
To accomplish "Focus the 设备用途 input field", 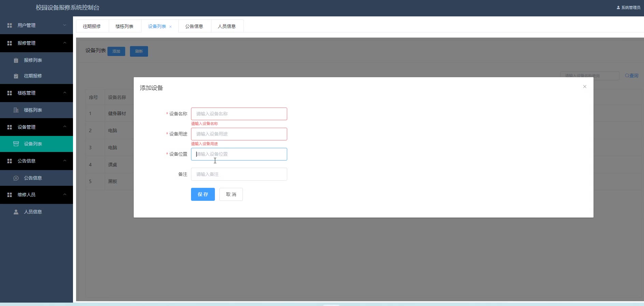I will pos(239,134).
